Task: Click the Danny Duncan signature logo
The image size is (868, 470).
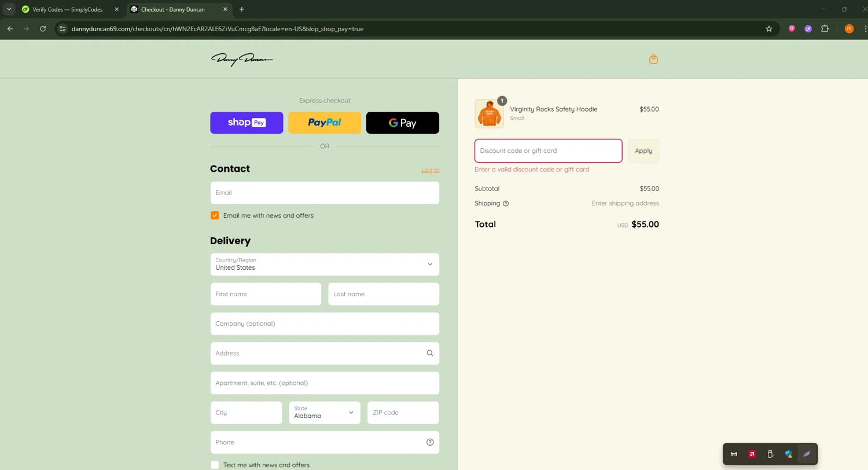Action: tap(242, 59)
